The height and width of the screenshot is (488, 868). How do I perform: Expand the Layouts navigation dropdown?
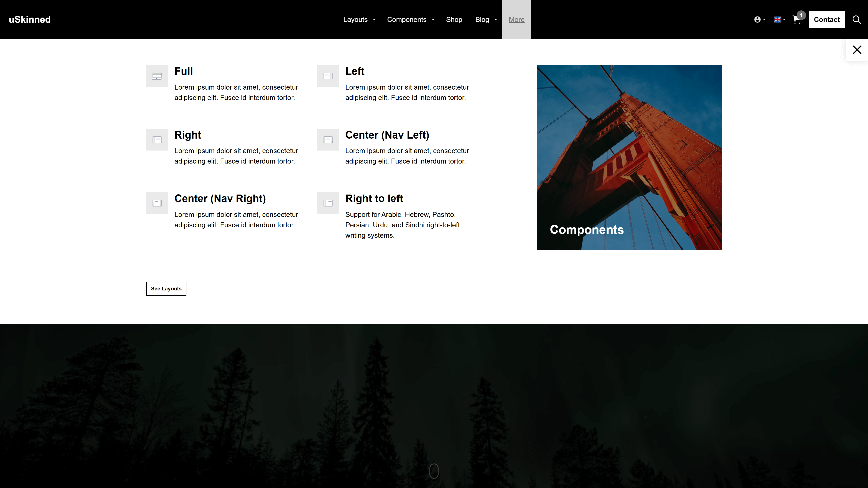coord(359,20)
